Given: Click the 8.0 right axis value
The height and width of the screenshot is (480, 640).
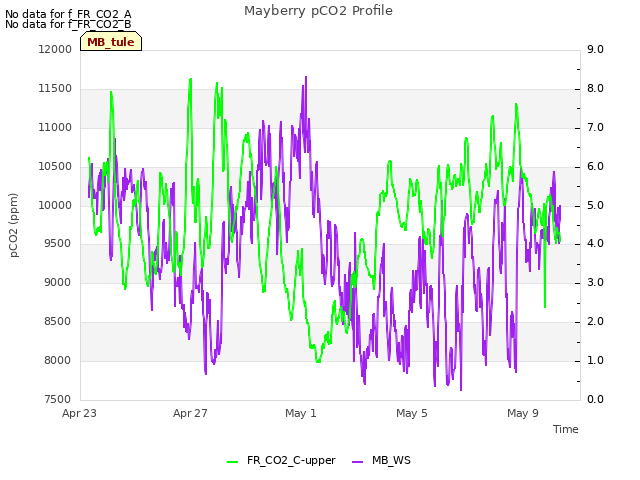Looking at the screenshot, I should point(595,89).
